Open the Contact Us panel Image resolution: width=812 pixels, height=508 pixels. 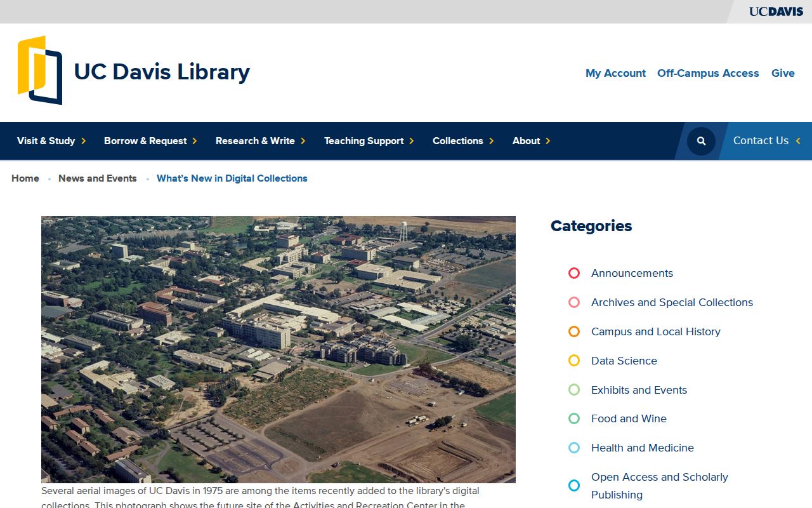766,141
